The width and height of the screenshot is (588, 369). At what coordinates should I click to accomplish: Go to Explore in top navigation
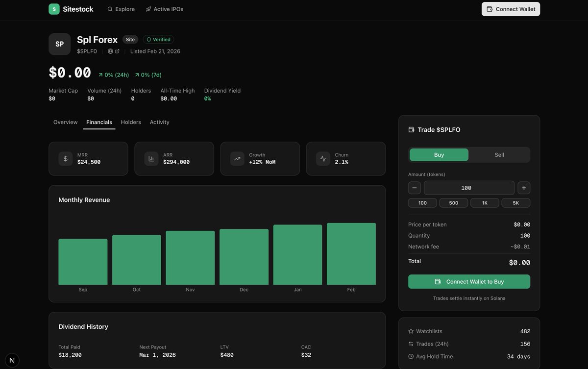(x=121, y=9)
